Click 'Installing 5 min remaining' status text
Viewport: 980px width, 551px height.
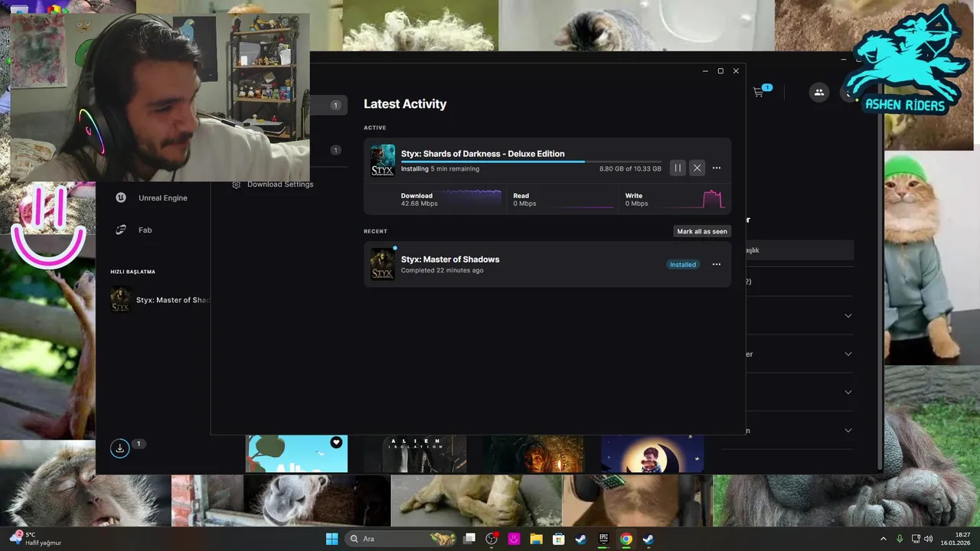coord(440,169)
